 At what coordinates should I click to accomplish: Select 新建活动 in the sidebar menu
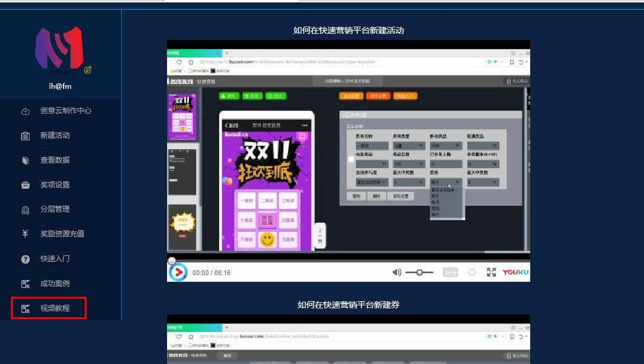click(54, 135)
